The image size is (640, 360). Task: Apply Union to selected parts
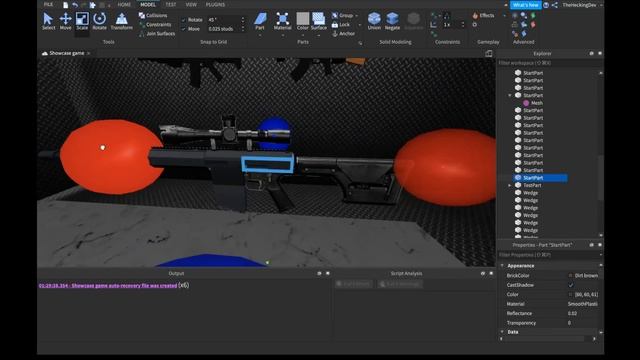tap(374, 21)
